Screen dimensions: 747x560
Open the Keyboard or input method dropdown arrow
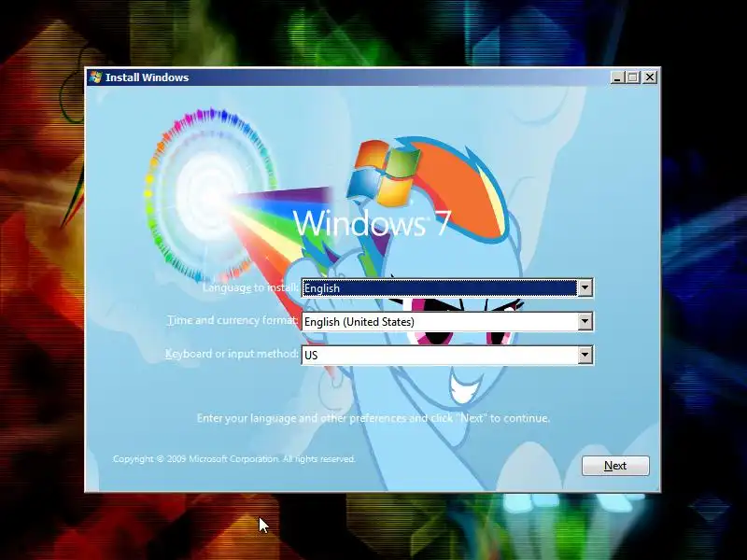[585, 355]
